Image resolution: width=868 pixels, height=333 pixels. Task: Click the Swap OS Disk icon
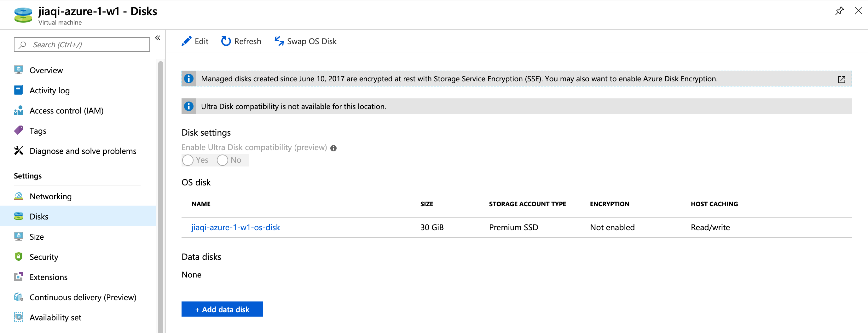(x=279, y=41)
